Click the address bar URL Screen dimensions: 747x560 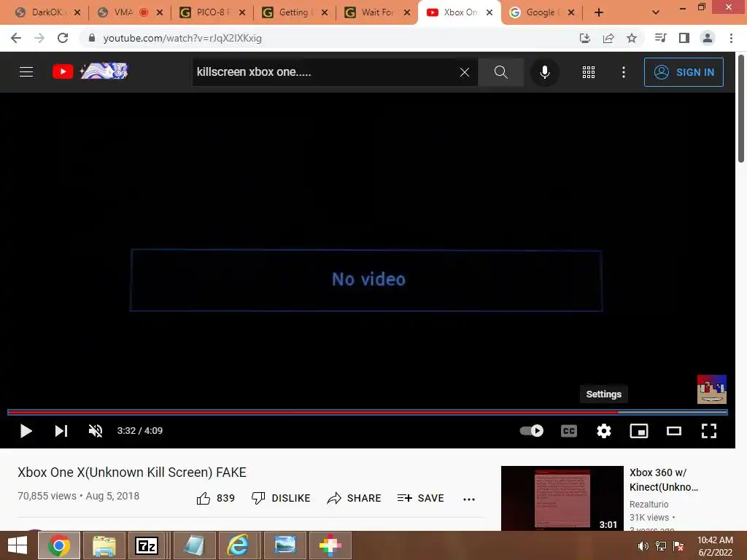pos(182,38)
